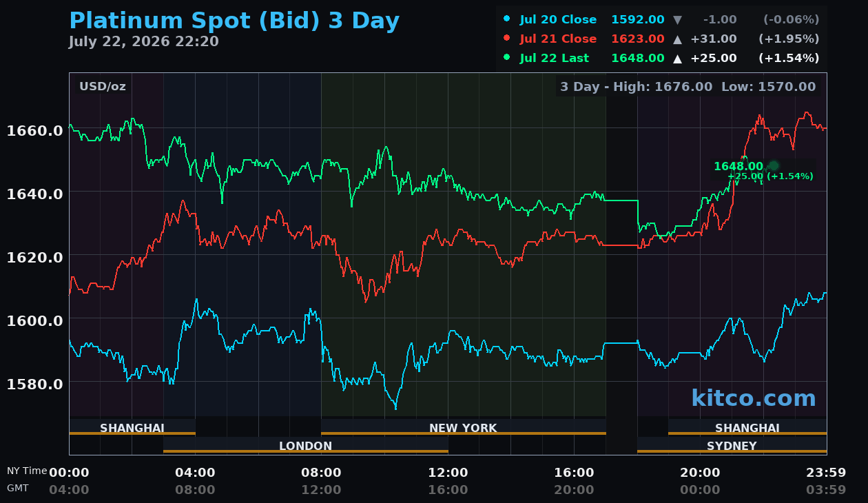Click the 12:00 NY time tick label
This screenshot has height=503, width=868.
[x=448, y=473]
